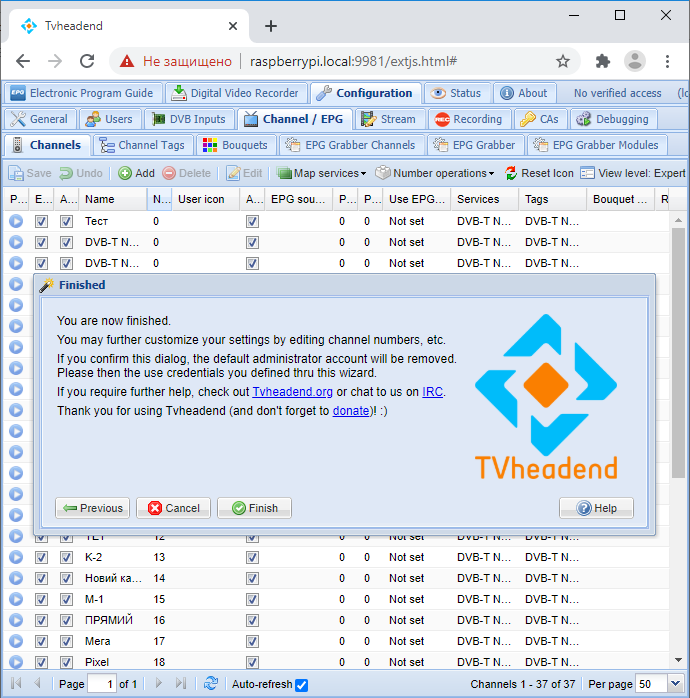This screenshot has height=698, width=690.
Task: Click Cancel in the Finished dialog
Action: pos(174,508)
